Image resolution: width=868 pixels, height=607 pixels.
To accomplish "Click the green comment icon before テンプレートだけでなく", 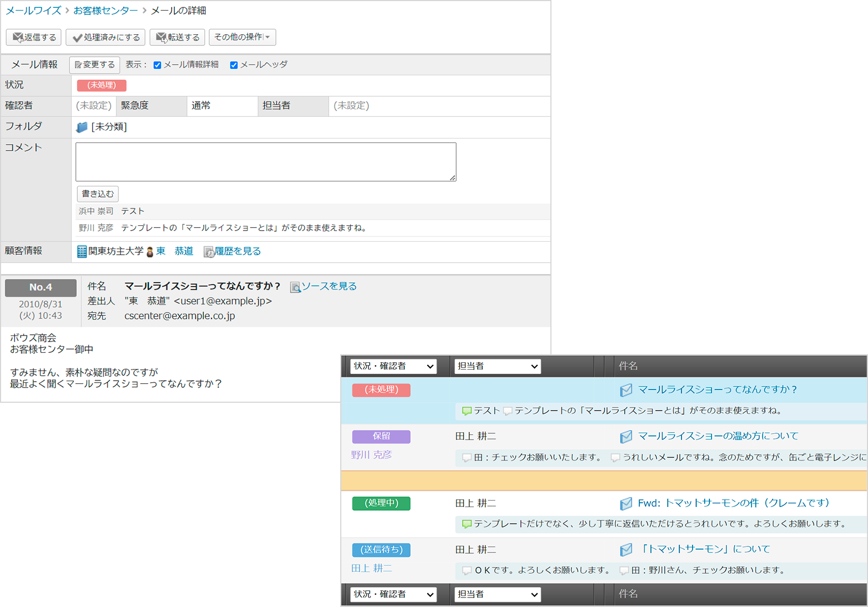I will (467, 524).
